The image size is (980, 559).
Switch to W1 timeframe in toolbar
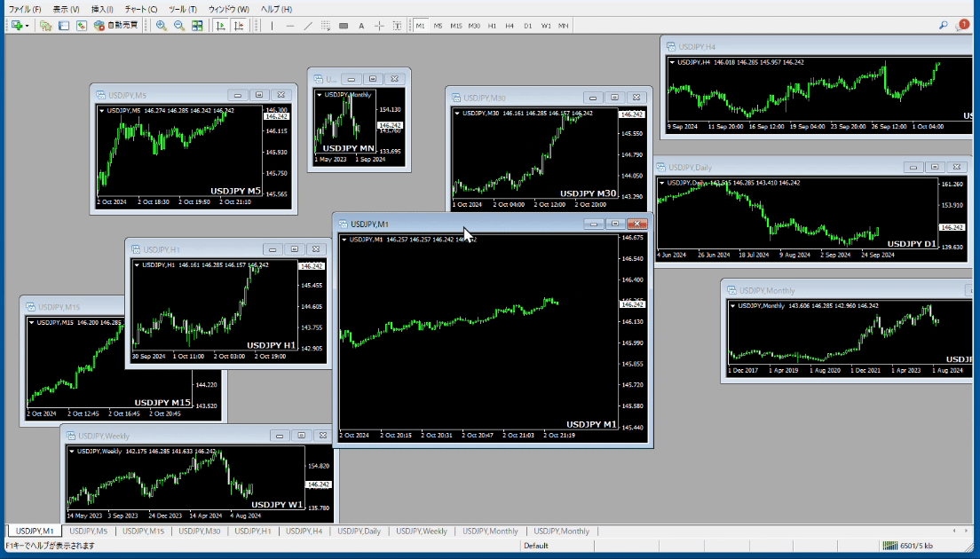click(x=546, y=26)
